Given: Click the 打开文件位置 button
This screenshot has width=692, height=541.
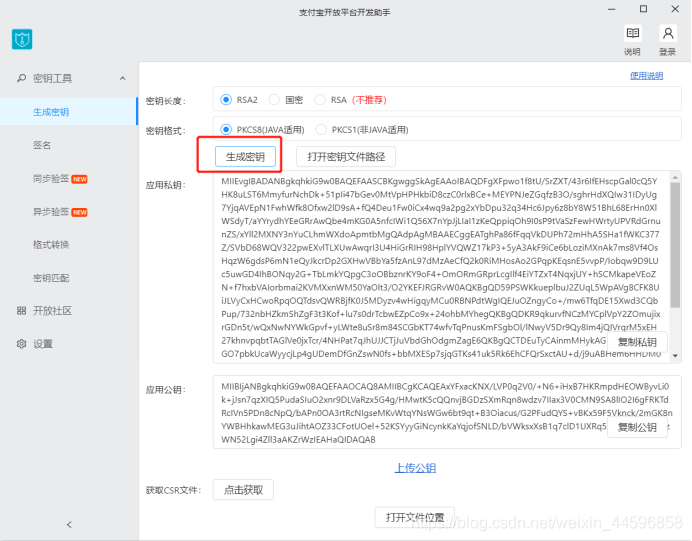Looking at the screenshot, I should coord(415,517).
